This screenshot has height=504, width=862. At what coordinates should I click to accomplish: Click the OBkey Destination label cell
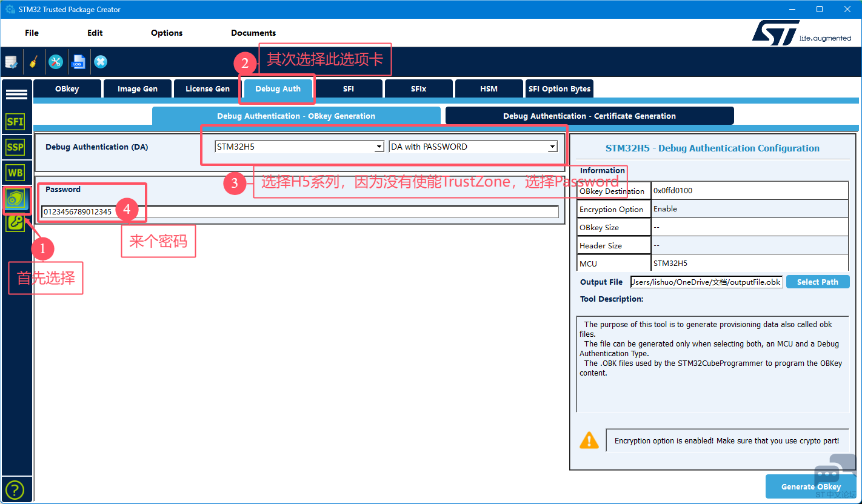pyautogui.click(x=614, y=191)
